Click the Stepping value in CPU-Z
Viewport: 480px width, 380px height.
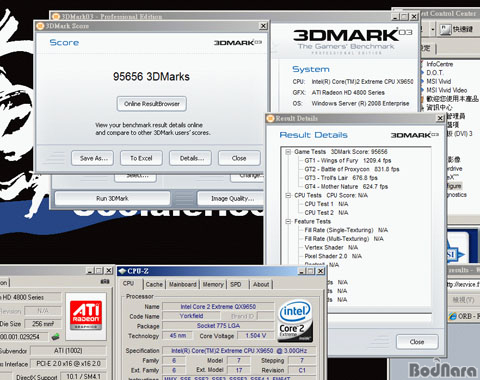pos(302,360)
